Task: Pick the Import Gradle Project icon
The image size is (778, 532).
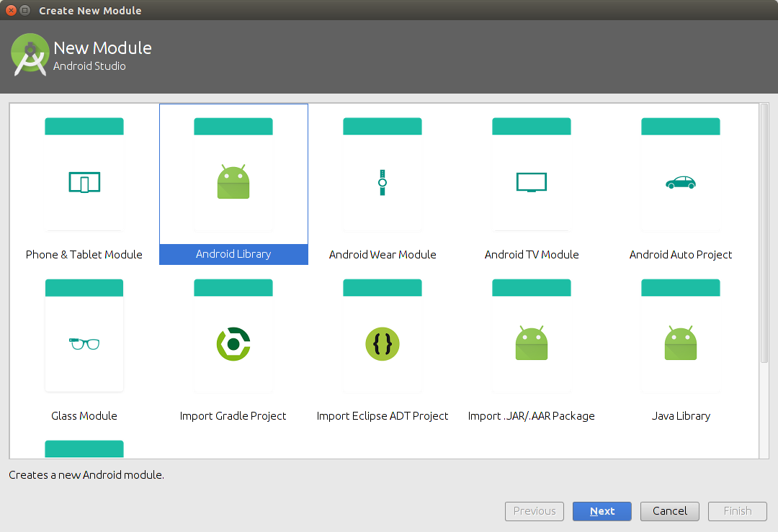Action: [x=233, y=343]
